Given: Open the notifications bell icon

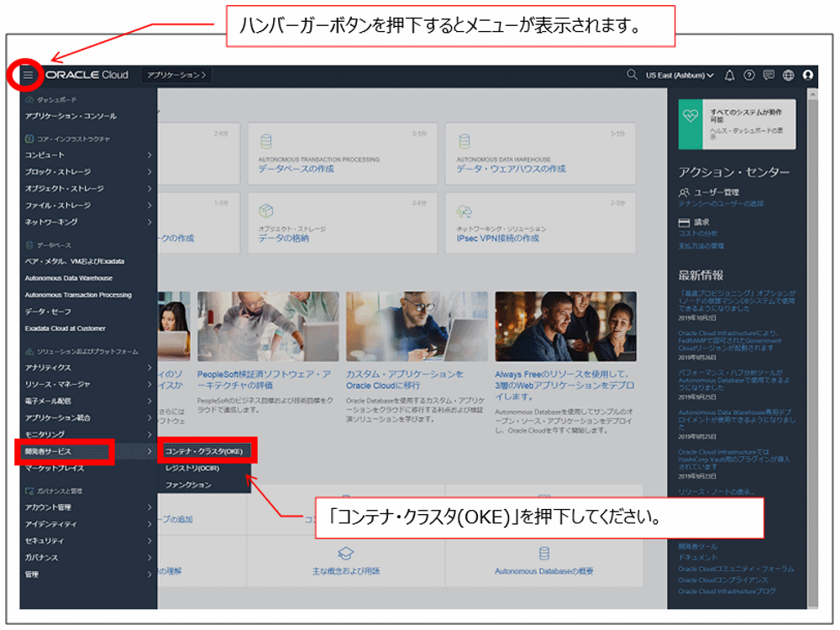Looking at the screenshot, I should pyautogui.click(x=729, y=75).
